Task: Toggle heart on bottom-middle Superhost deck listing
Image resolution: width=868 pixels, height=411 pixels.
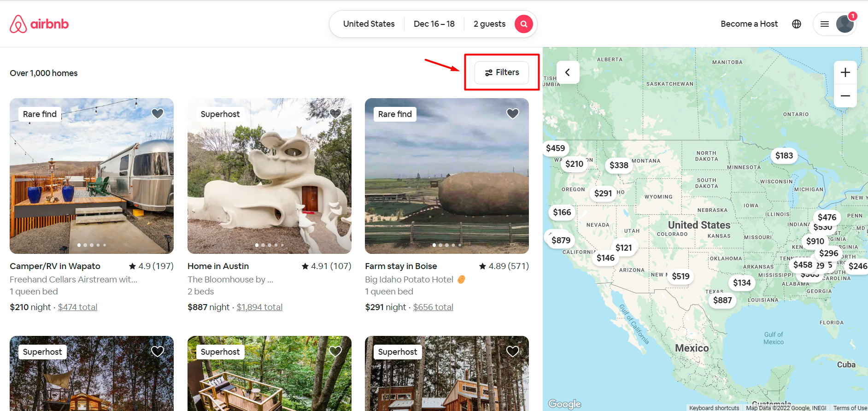Action: click(x=335, y=352)
